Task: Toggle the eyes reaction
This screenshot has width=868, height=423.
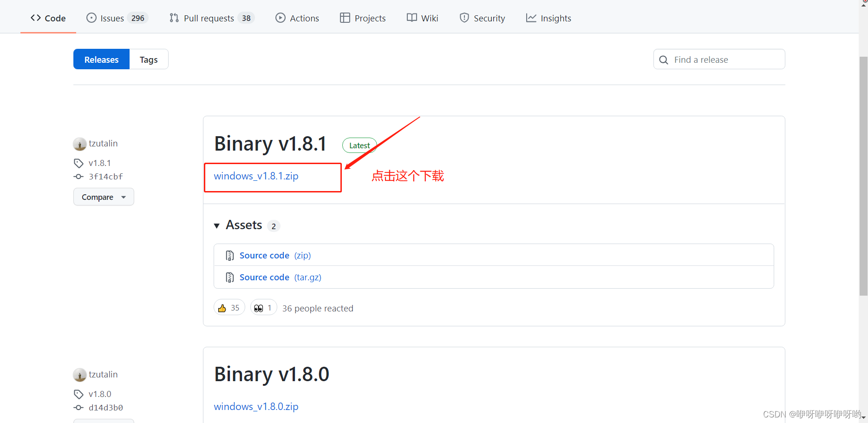Action: coord(263,308)
